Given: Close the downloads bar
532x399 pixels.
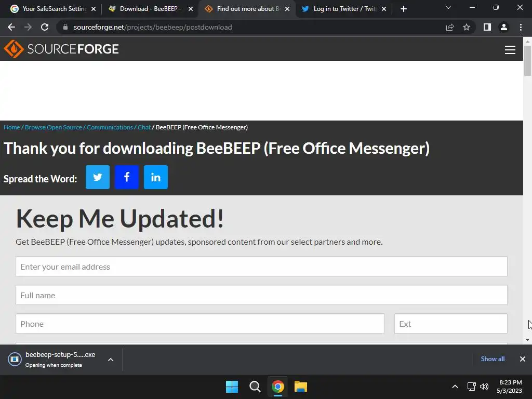Looking at the screenshot, I should pyautogui.click(x=523, y=359).
